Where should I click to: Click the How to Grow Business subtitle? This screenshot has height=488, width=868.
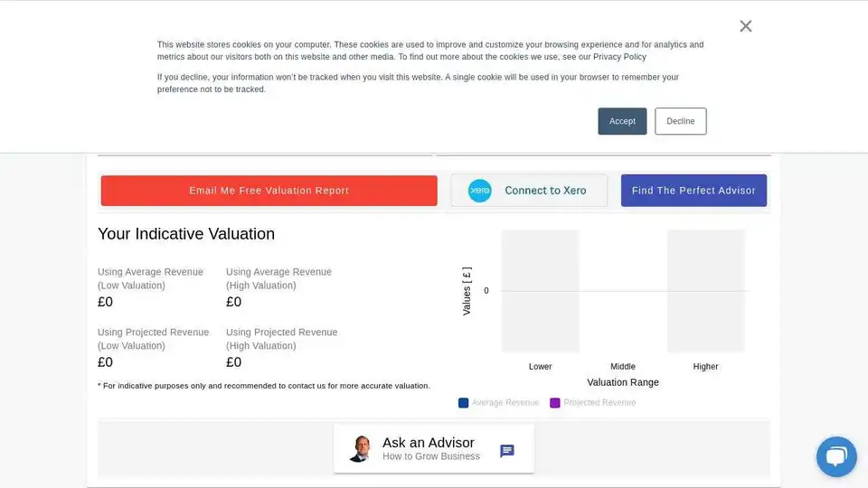tap(431, 457)
